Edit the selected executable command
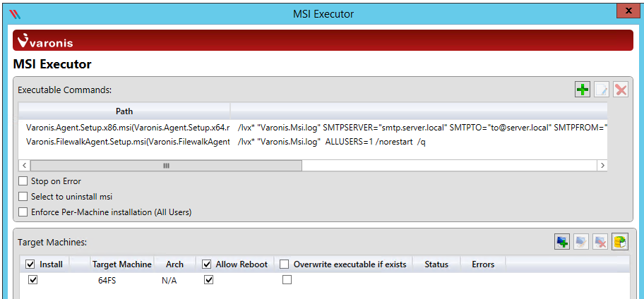This screenshot has height=299, width=644. [602, 90]
